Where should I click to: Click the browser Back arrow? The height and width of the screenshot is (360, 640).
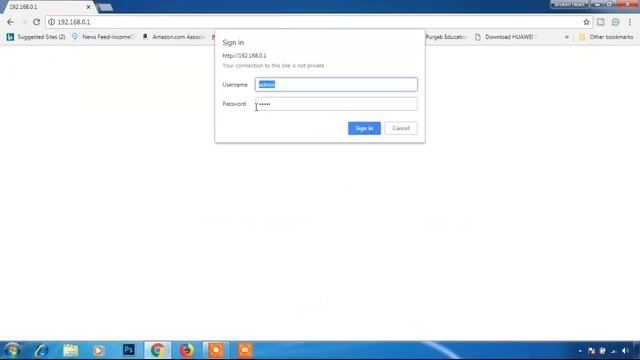pyautogui.click(x=10, y=22)
